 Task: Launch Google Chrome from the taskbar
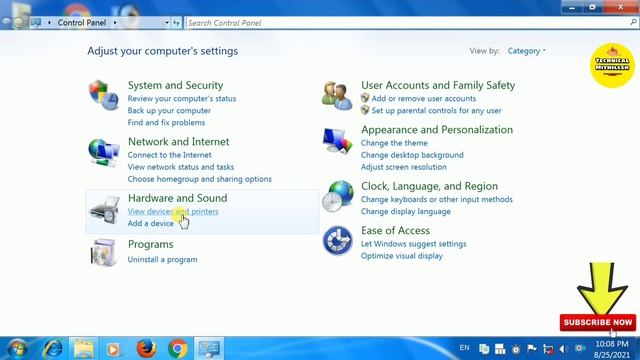(x=178, y=349)
